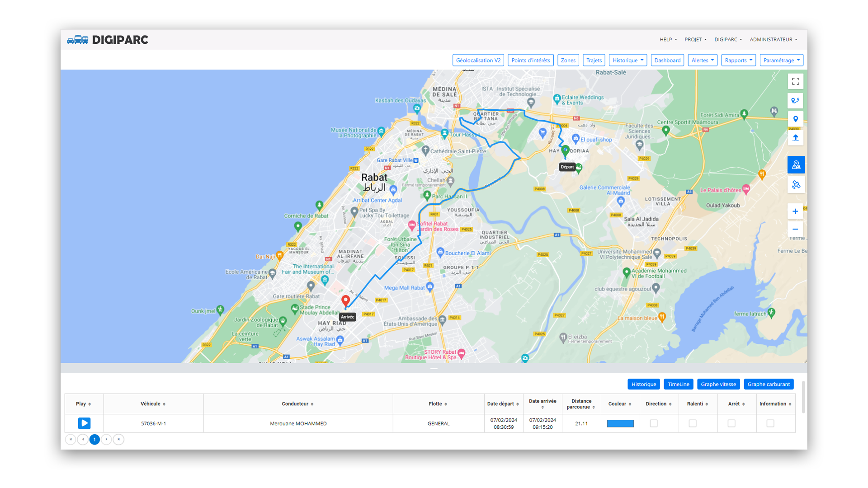Click the Parc Hassan II map pin
The width and height of the screenshot is (868, 488).
click(427, 195)
